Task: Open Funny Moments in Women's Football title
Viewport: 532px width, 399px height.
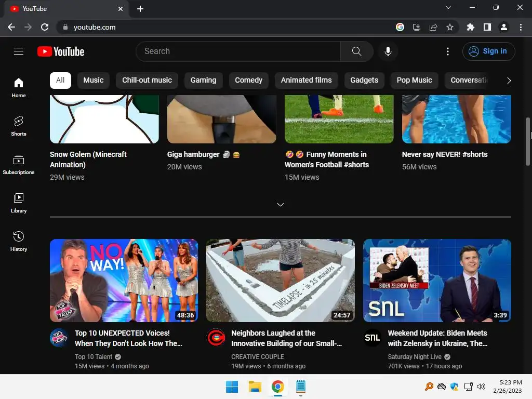Action: 327,159
